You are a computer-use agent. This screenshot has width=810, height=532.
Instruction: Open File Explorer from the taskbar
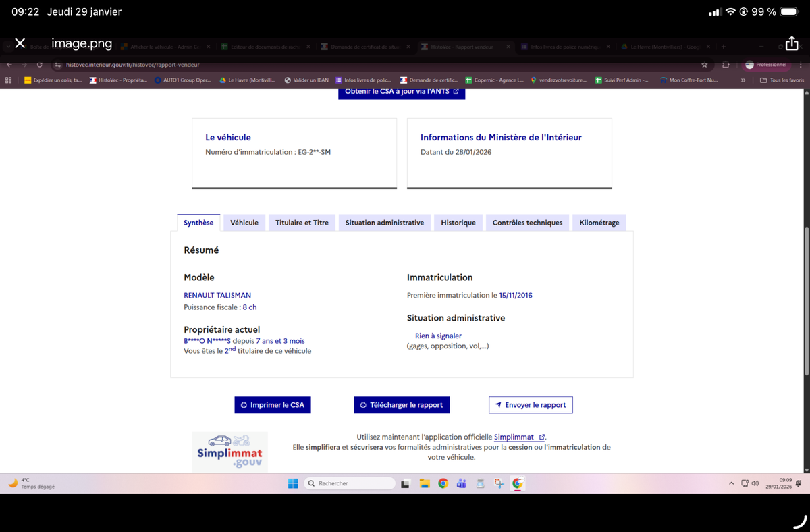425,483
